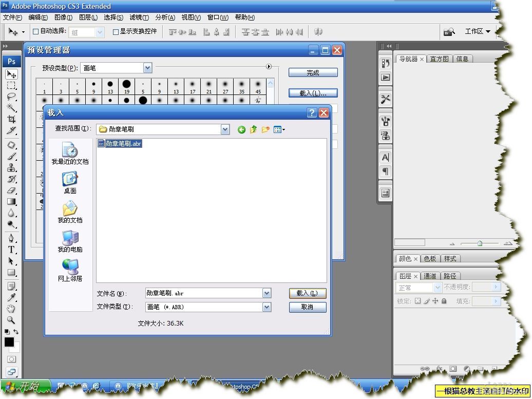The width and height of the screenshot is (532, 399).
Task: Select the Path Selection tool
Action: (x=11, y=261)
